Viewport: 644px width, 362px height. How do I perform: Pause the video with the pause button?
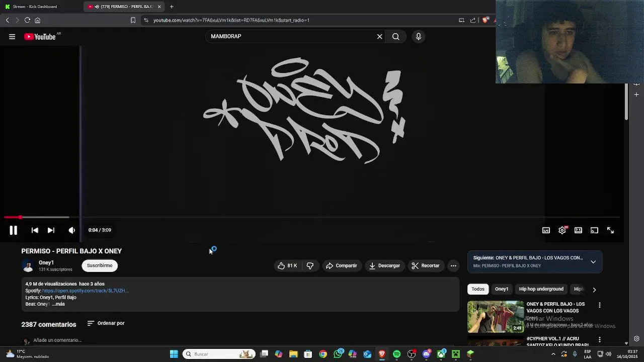click(13, 230)
